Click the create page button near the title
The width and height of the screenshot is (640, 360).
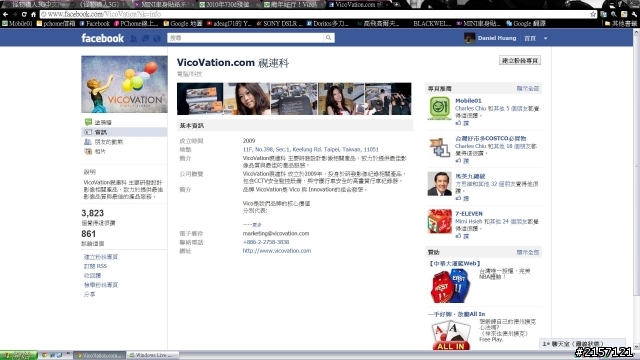pyautogui.click(x=520, y=60)
